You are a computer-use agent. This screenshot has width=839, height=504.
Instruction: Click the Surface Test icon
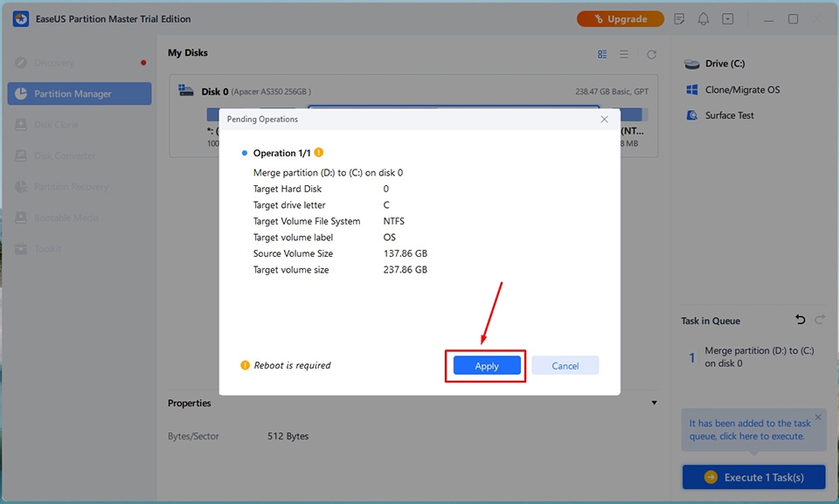tap(692, 115)
